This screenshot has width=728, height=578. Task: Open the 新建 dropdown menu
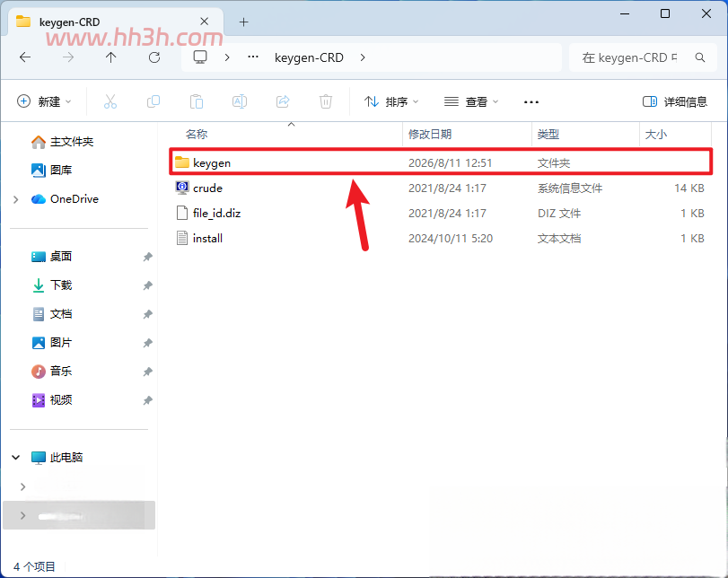click(x=44, y=101)
